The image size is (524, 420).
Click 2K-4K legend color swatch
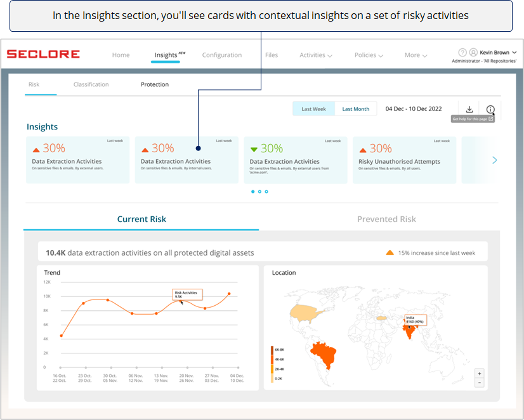click(272, 369)
